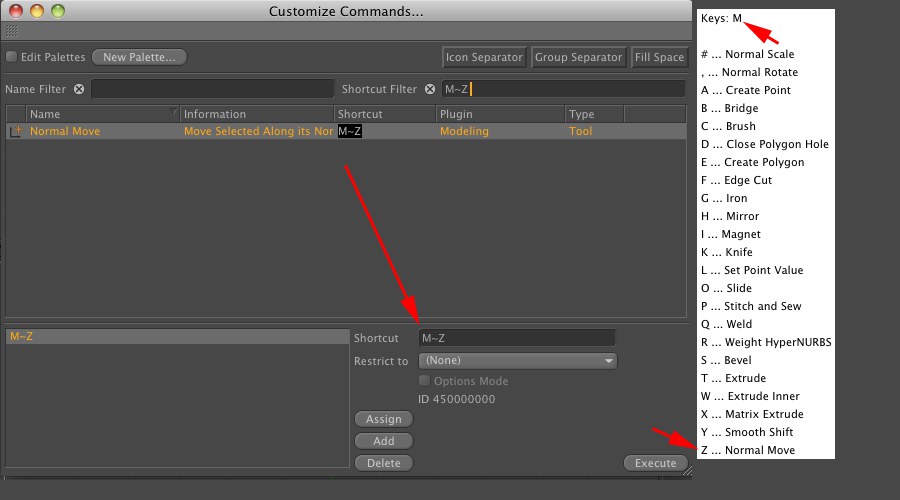The height and width of the screenshot is (500, 900).
Task: Toggle the Options Mode checkbox
Action: click(424, 381)
